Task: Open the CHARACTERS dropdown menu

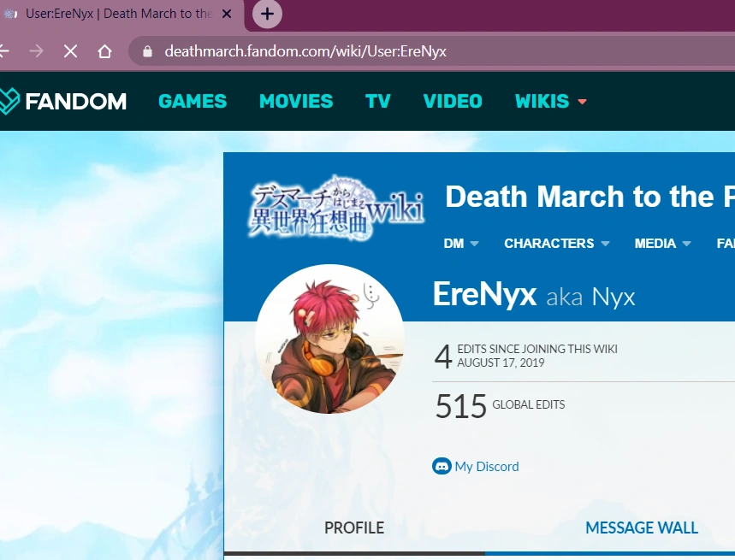Action: [x=556, y=244]
